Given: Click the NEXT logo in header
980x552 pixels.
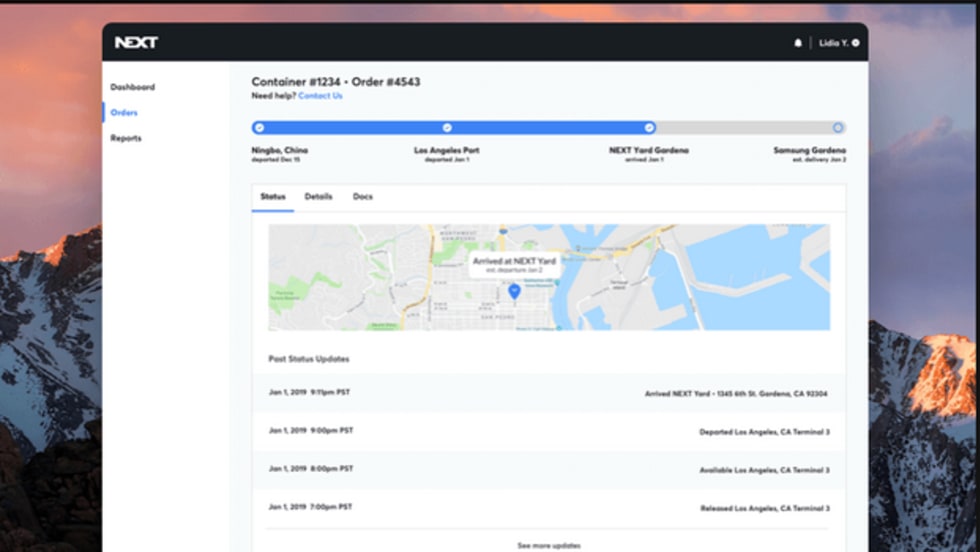Looking at the screenshot, I should (136, 43).
